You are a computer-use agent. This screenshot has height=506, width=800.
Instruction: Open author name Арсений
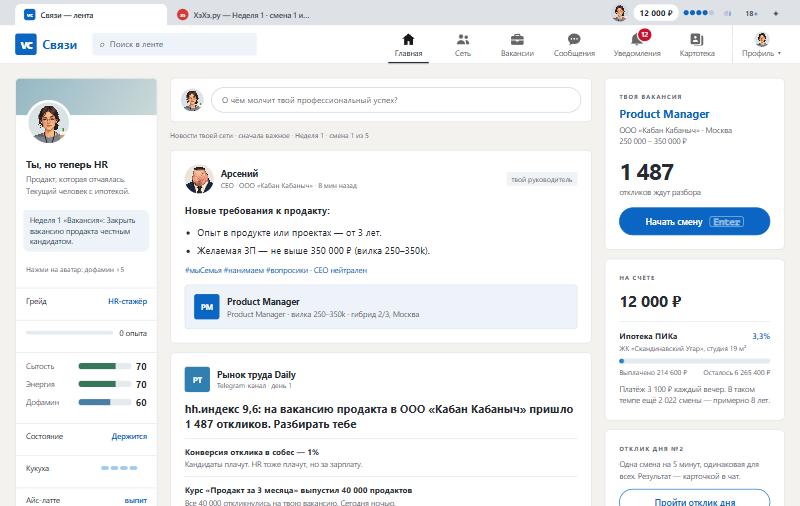[x=239, y=173]
